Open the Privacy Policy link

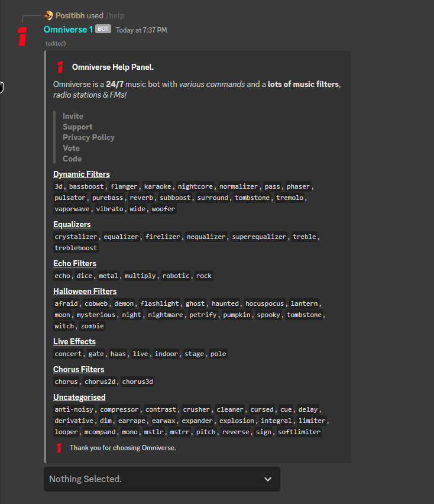click(x=89, y=137)
